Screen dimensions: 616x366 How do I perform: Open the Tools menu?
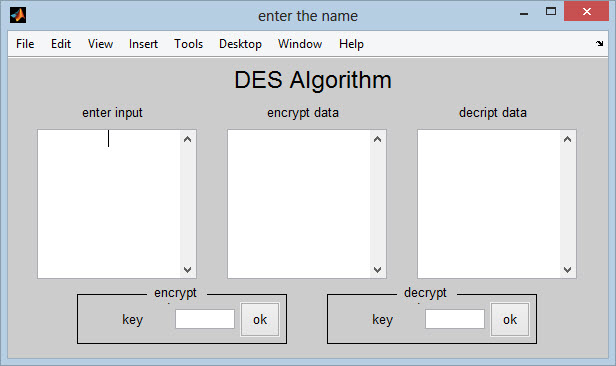[x=189, y=44]
